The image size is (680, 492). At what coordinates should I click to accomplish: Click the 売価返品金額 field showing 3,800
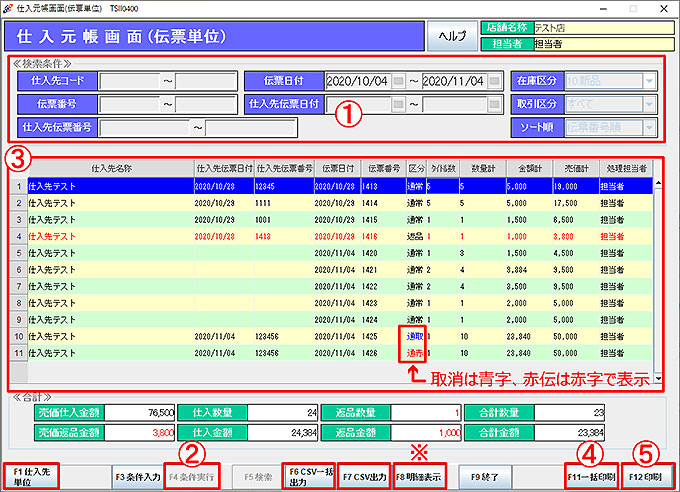pos(139,433)
